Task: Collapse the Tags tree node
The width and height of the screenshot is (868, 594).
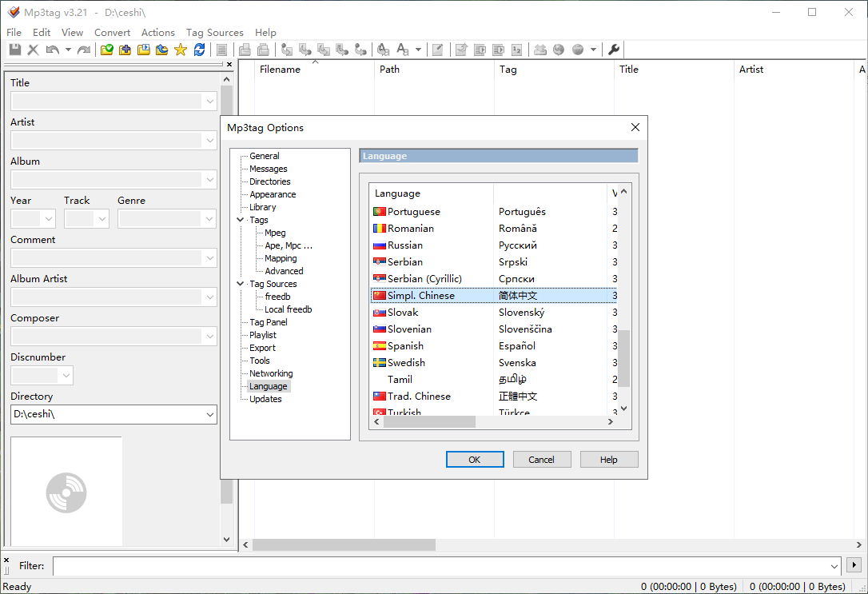Action: pos(241,220)
